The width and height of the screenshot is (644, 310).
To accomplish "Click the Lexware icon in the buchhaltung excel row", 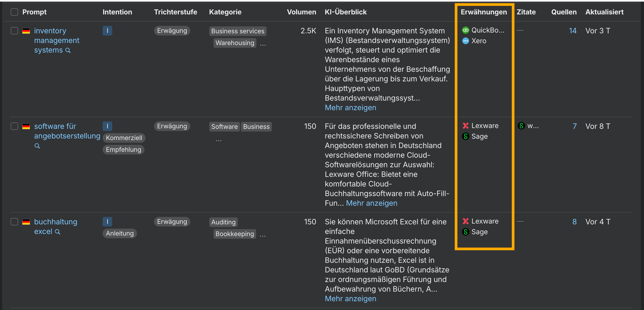I will tap(465, 221).
